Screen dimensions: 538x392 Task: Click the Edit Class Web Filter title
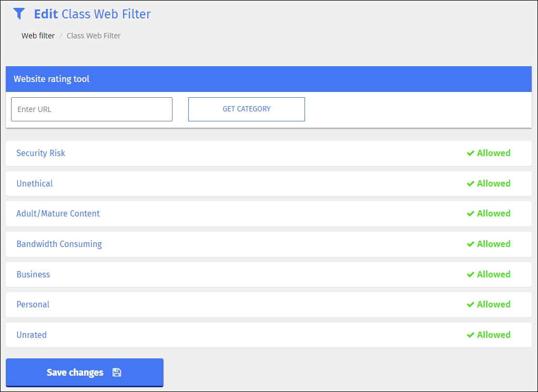93,14
